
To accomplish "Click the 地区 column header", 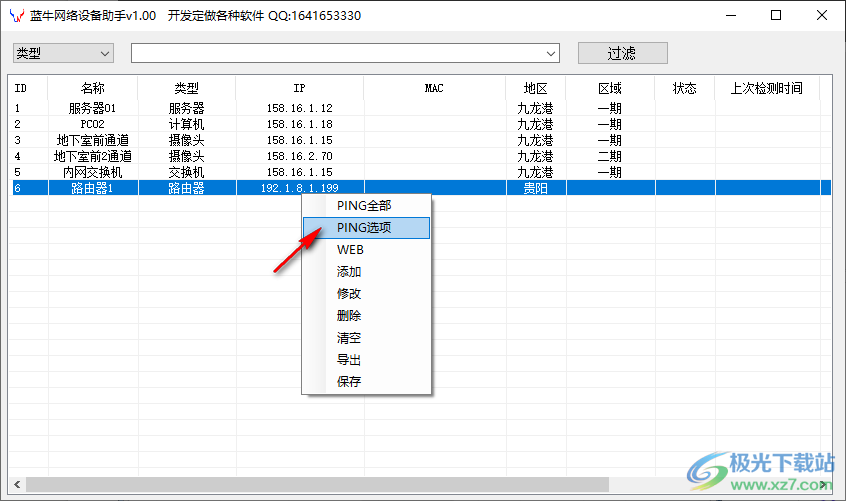I will point(536,88).
